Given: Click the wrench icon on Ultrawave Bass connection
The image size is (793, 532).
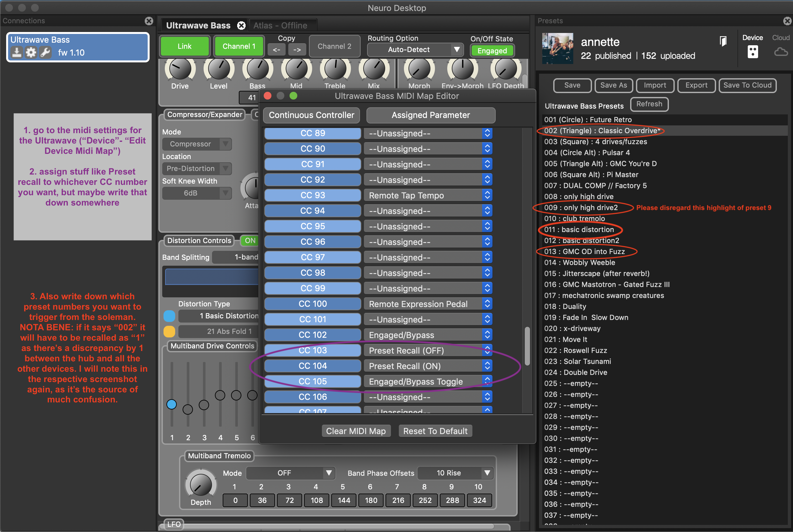Looking at the screenshot, I should [x=45, y=52].
